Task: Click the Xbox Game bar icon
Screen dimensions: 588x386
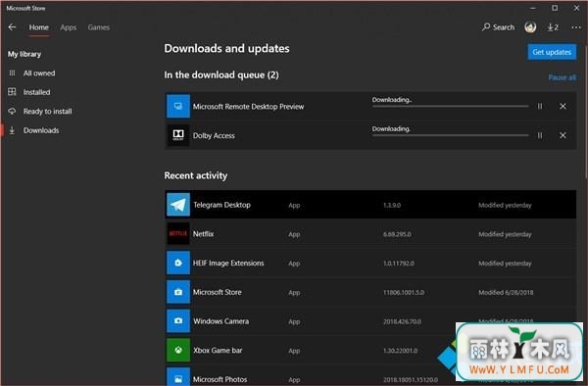Action: [178, 350]
